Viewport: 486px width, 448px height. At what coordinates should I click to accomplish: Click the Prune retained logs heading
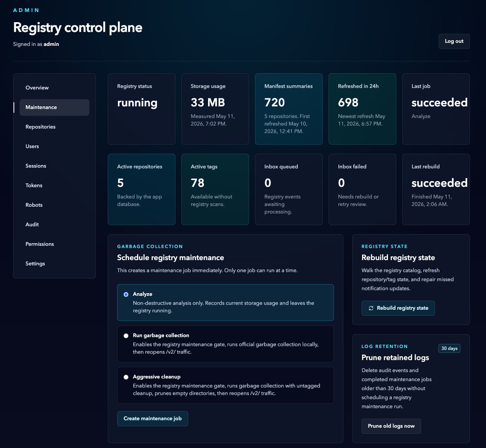click(395, 357)
